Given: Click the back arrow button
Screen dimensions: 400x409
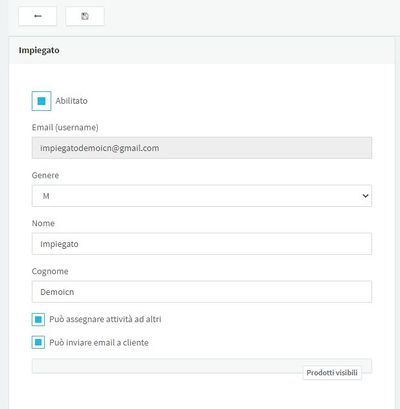Looking at the screenshot, I should [x=37, y=16].
